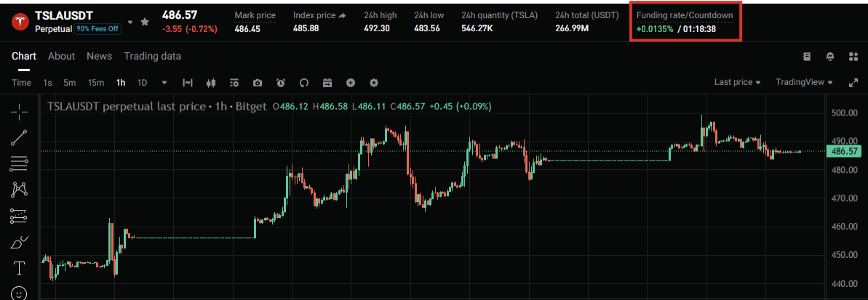
Task: Create a price alert with alarm clock icon
Action: click(281, 83)
